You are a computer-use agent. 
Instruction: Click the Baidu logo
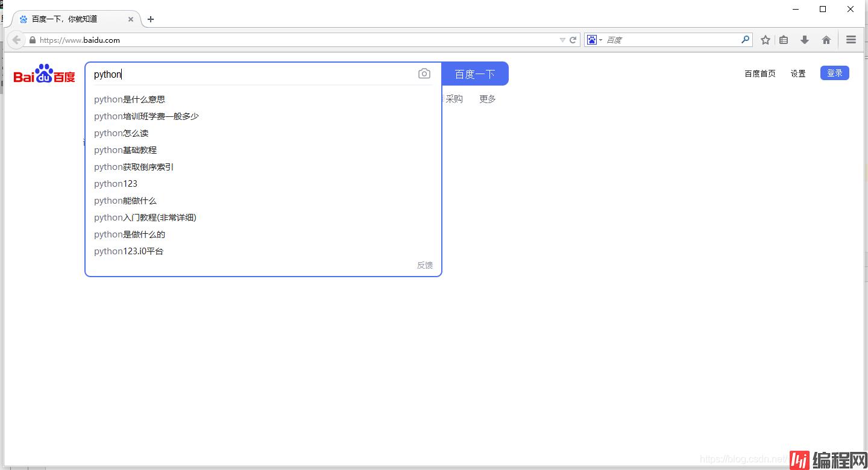click(45, 74)
